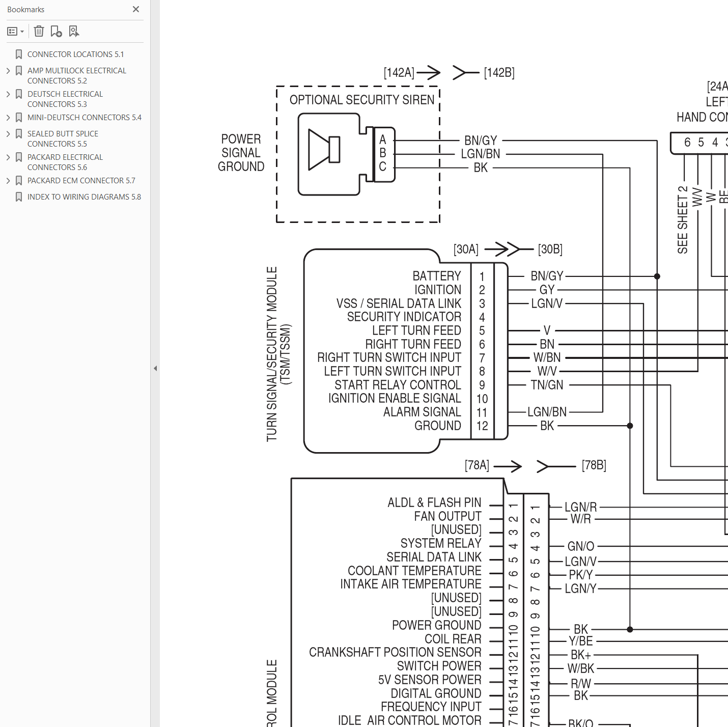
Task: Click the [30A] connector label
Action: 466,249
